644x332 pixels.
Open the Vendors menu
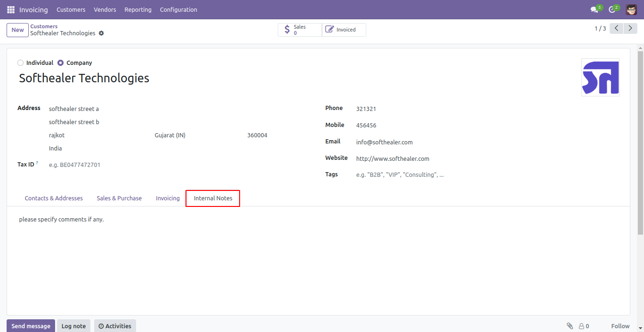(105, 9)
